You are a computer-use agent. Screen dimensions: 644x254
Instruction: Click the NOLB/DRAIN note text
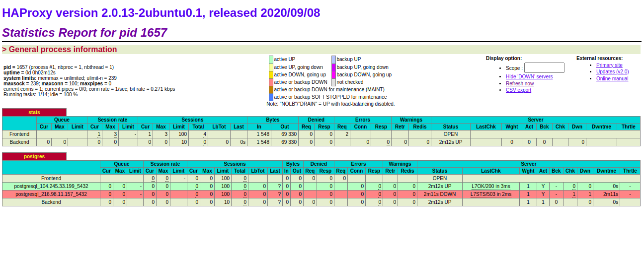point(330,104)
